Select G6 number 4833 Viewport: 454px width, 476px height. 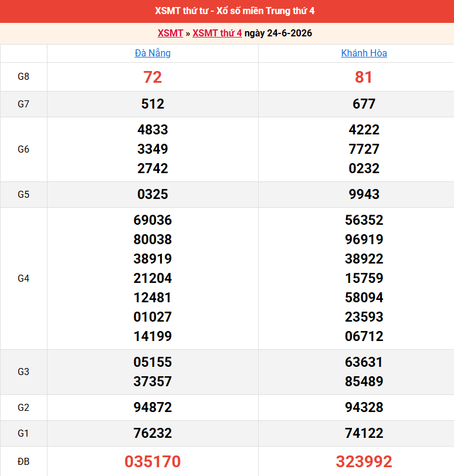point(153,130)
